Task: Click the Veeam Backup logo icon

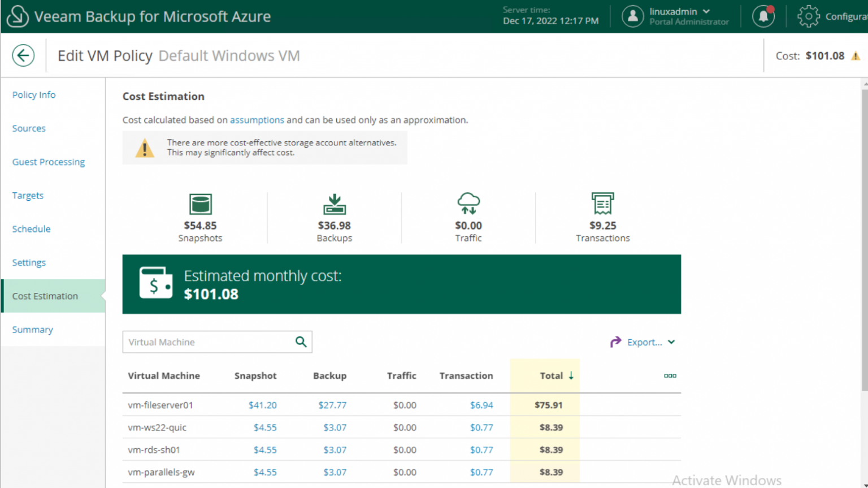Action: [16, 16]
